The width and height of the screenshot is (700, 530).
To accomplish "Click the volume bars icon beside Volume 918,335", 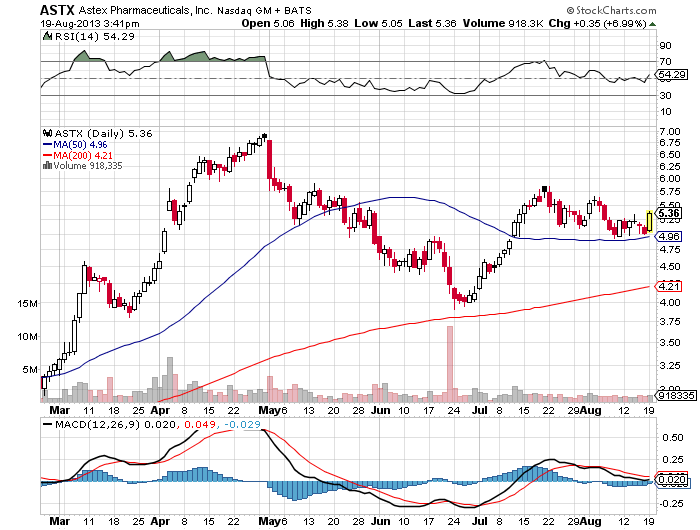I will [x=47, y=166].
